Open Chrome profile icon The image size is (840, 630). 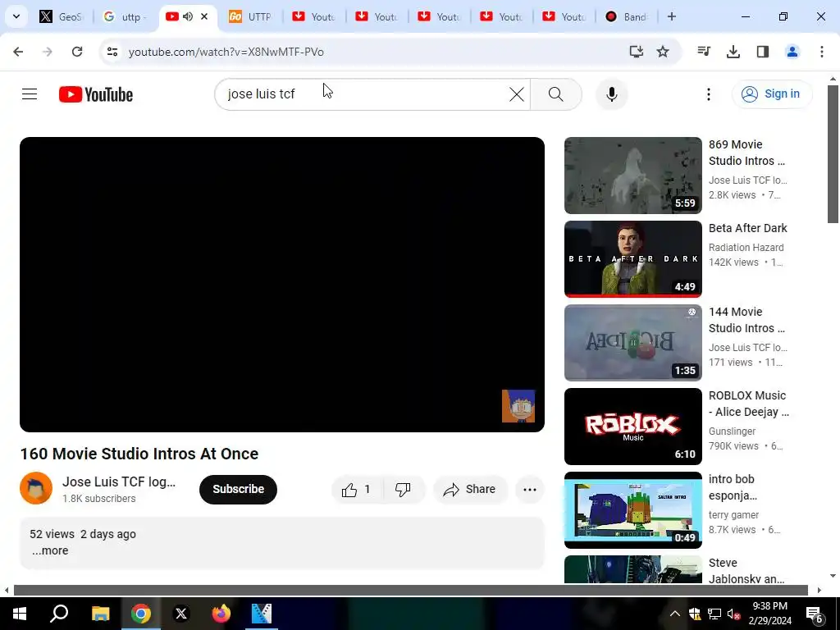pyautogui.click(x=792, y=52)
